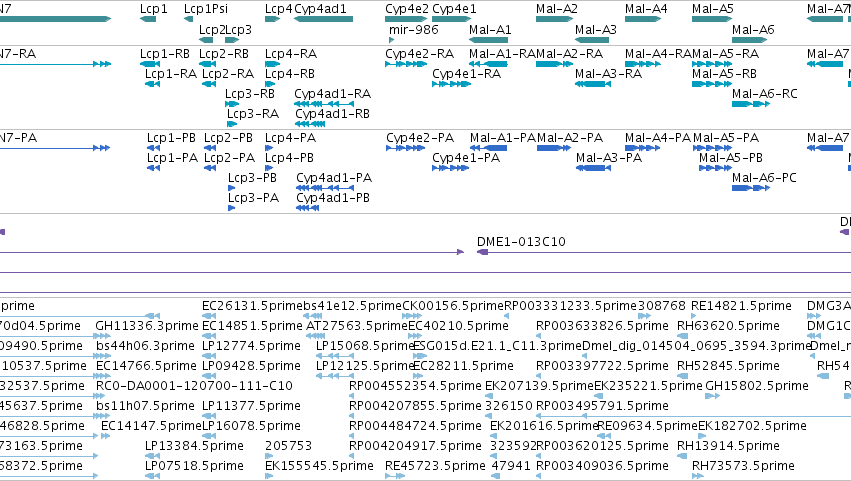Click protein Mal-A4-PA

643,148
